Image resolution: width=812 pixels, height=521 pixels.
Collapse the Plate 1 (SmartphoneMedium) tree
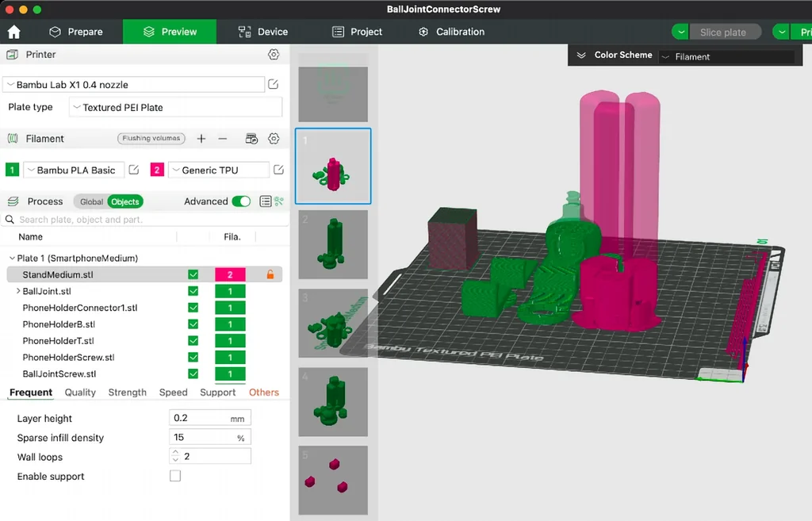[x=12, y=258]
